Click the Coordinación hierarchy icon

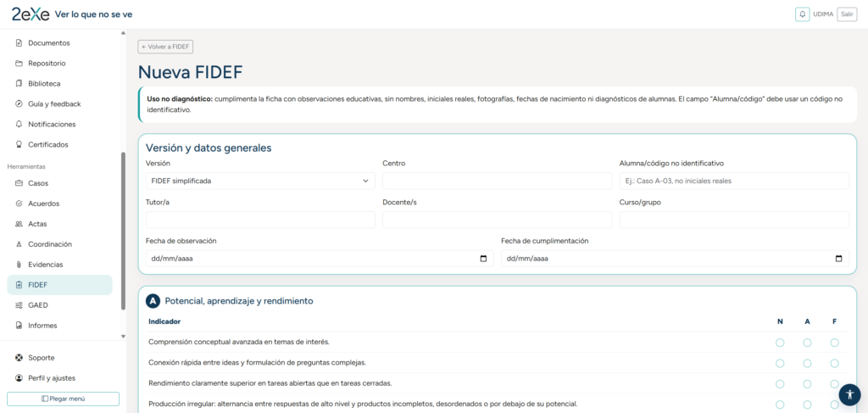19,244
